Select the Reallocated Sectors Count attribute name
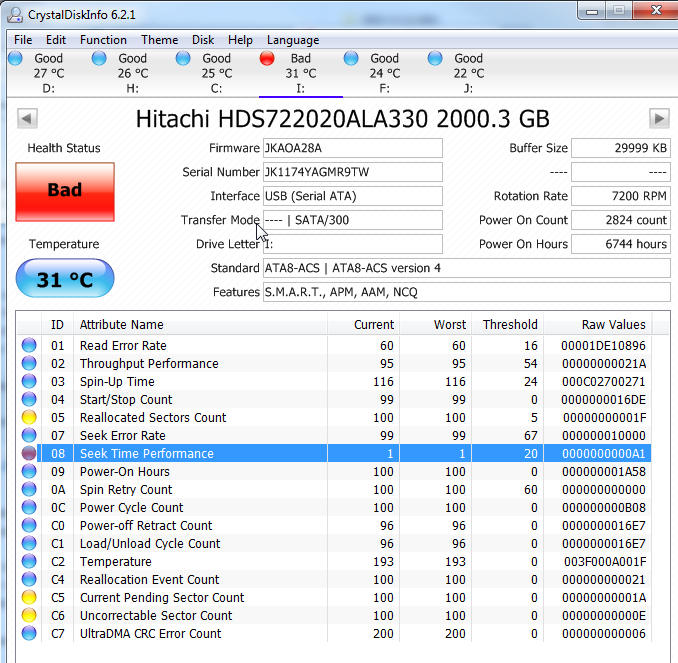 point(153,417)
